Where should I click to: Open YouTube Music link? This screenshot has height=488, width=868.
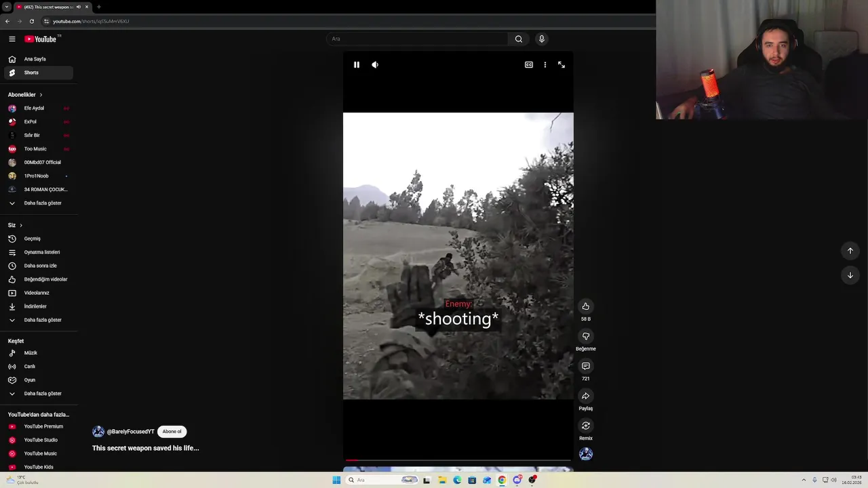point(39,453)
